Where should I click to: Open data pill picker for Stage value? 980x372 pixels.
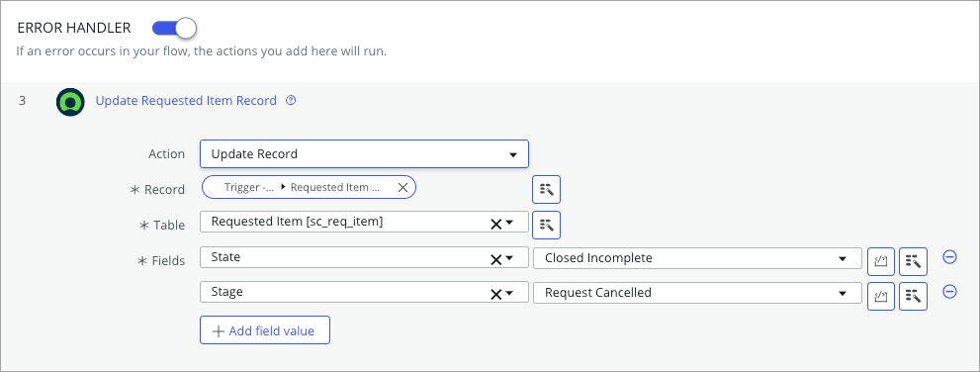pyautogui.click(x=913, y=297)
